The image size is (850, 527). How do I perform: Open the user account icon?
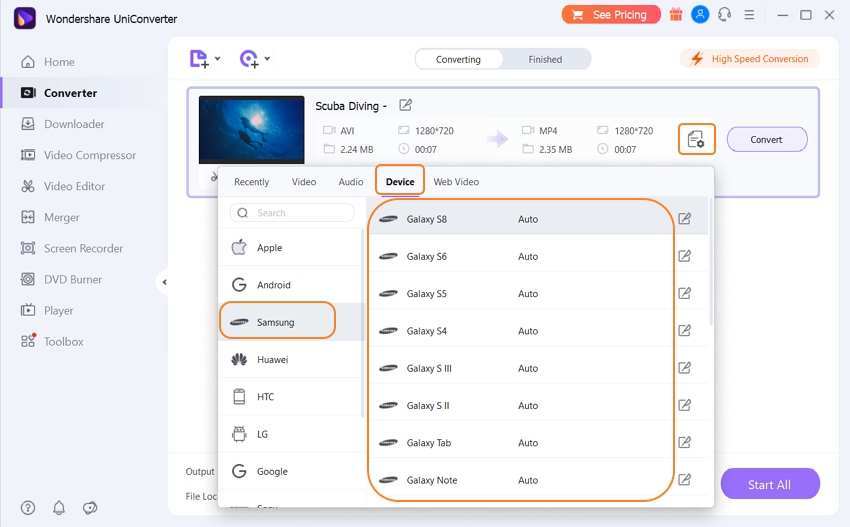tap(700, 15)
